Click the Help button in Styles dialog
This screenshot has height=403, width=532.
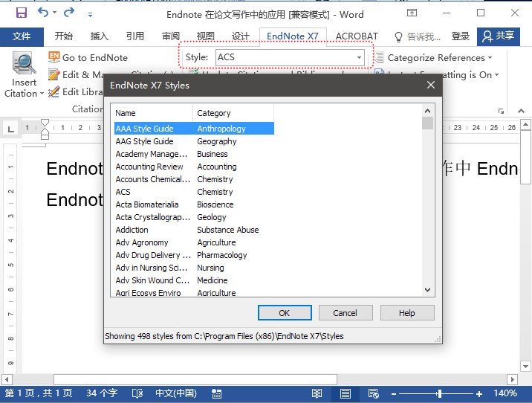click(x=406, y=313)
